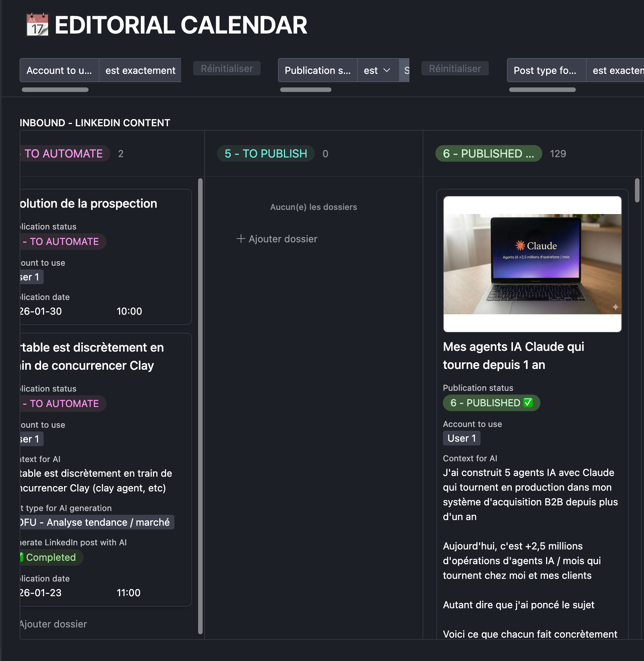Click the calendar emoji icon beside title
Image resolution: width=644 pixels, height=661 pixels.
[37, 25]
